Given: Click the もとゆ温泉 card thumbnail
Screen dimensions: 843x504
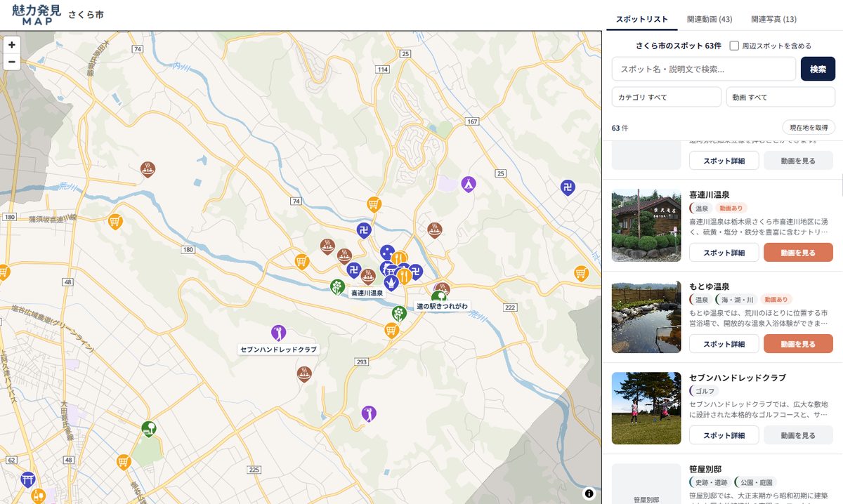Looking at the screenshot, I should point(646,316).
